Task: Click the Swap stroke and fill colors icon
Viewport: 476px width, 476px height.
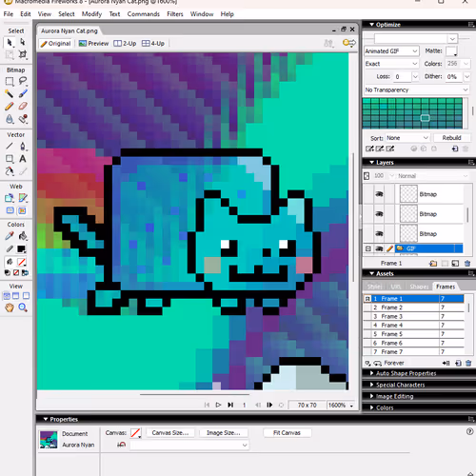Action: tap(25, 272)
